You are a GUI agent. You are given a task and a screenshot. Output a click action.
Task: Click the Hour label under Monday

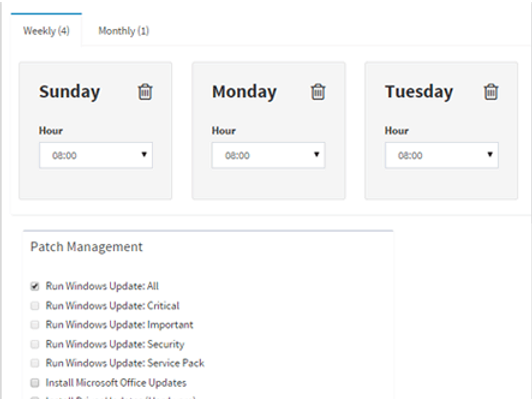coord(224,131)
